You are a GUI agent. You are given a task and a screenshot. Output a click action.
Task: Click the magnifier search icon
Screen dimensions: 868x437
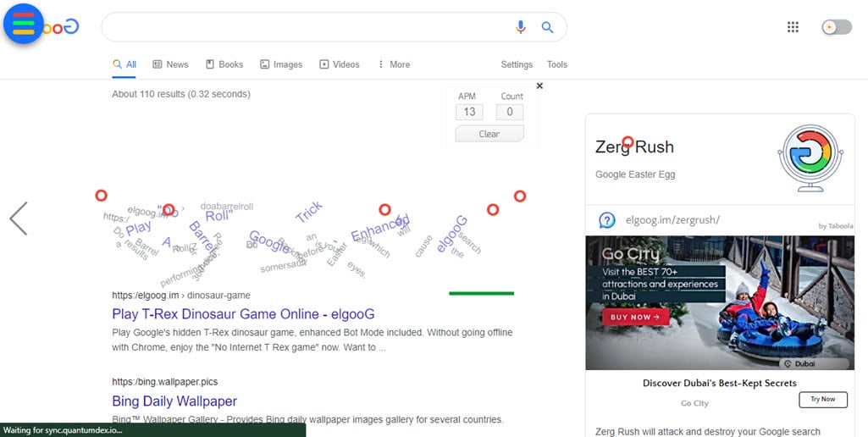pos(548,27)
